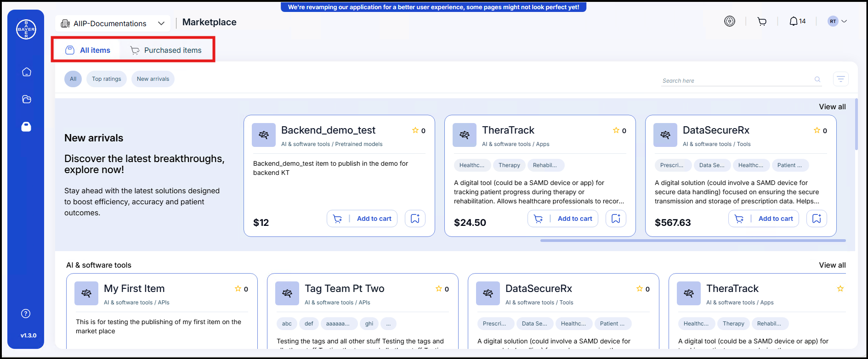Switch to the All items tab
This screenshot has height=359, width=868.
(x=88, y=50)
